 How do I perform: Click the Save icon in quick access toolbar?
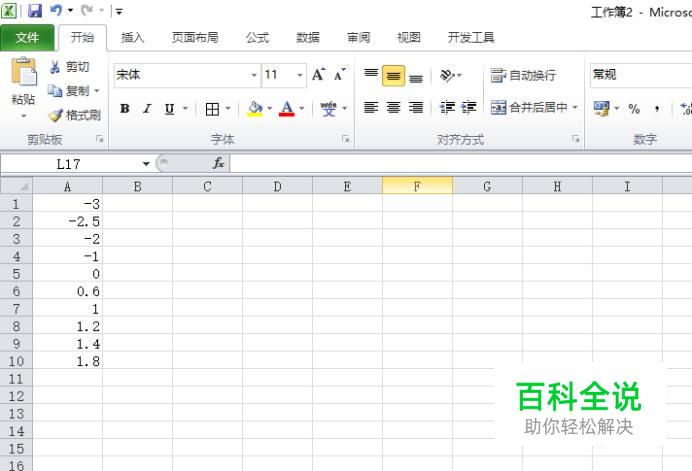pos(35,11)
